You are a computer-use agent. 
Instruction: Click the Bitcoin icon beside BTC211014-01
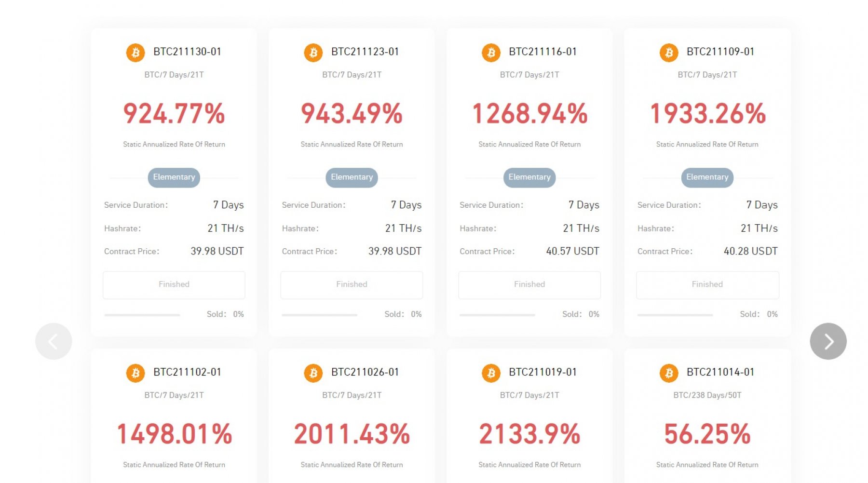click(x=669, y=373)
